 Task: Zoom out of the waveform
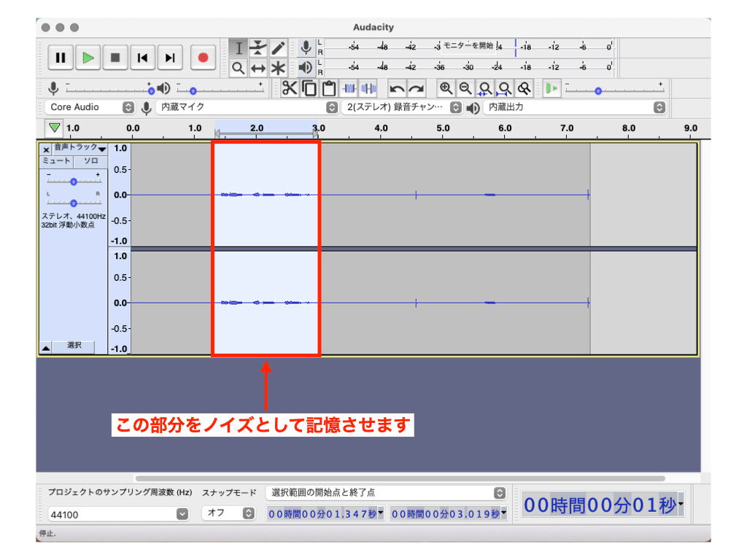click(465, 88)
